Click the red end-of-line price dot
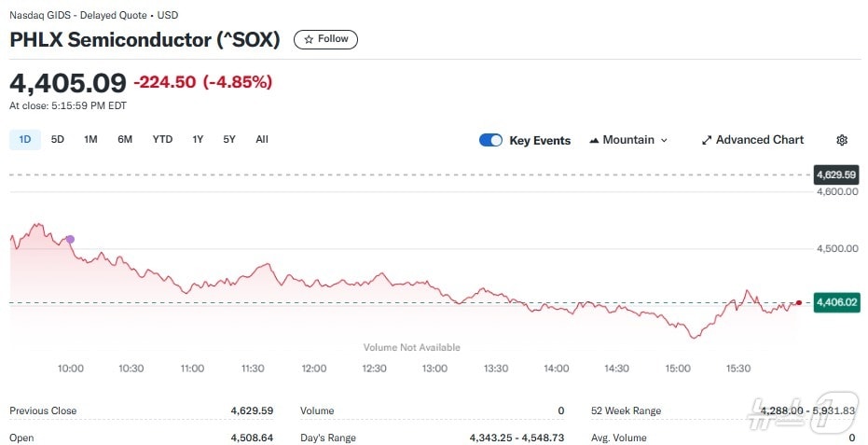 click(x=799, y=302)
